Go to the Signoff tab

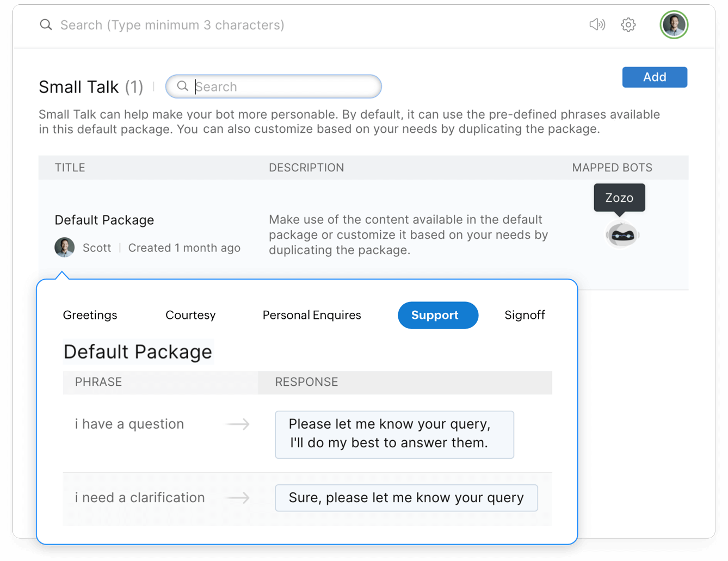tap(525, 315)
